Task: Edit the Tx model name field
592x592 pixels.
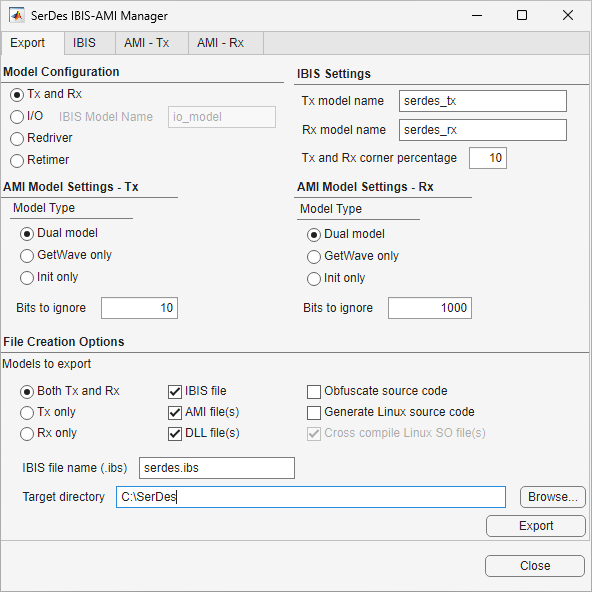Action: coord(483,101)
